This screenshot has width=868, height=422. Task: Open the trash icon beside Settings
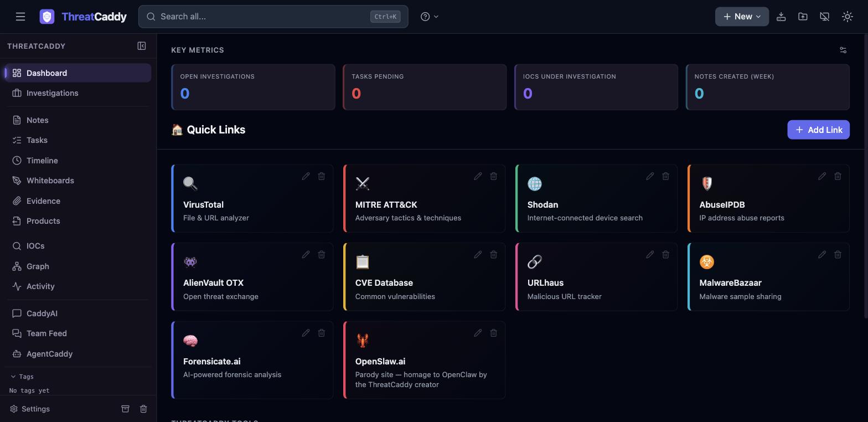(143, 409)
